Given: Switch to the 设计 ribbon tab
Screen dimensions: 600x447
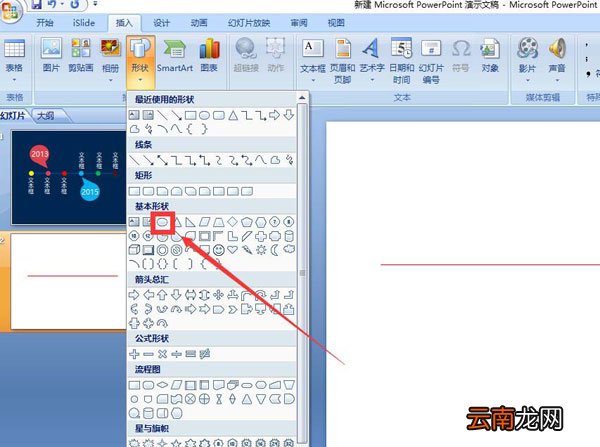Looking at the screenshot, I should [x=161, y=23].
